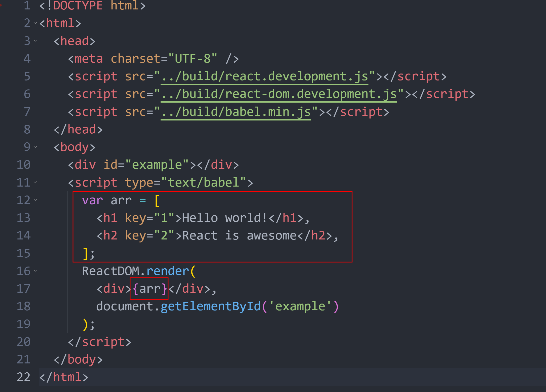Place cursor on the var keyword
Screen dimensions: 546x392
coord(92,200)
